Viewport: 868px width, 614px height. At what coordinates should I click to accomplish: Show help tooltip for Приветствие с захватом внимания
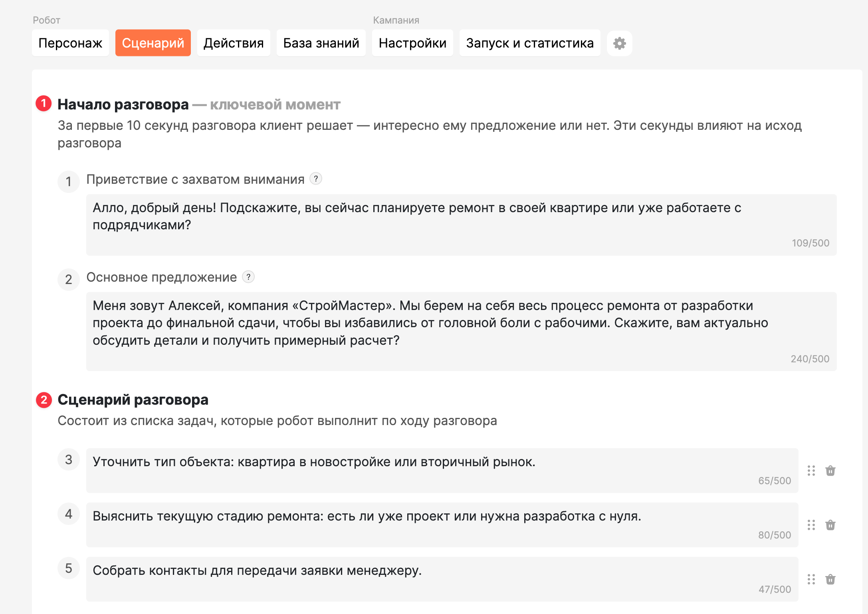point(316,179)
